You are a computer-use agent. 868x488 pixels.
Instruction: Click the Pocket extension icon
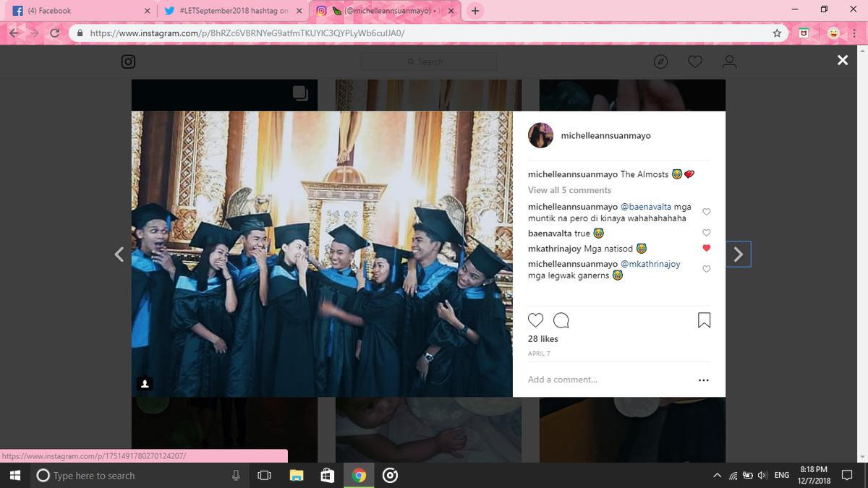pyautogui.click(x=804, y=33)
